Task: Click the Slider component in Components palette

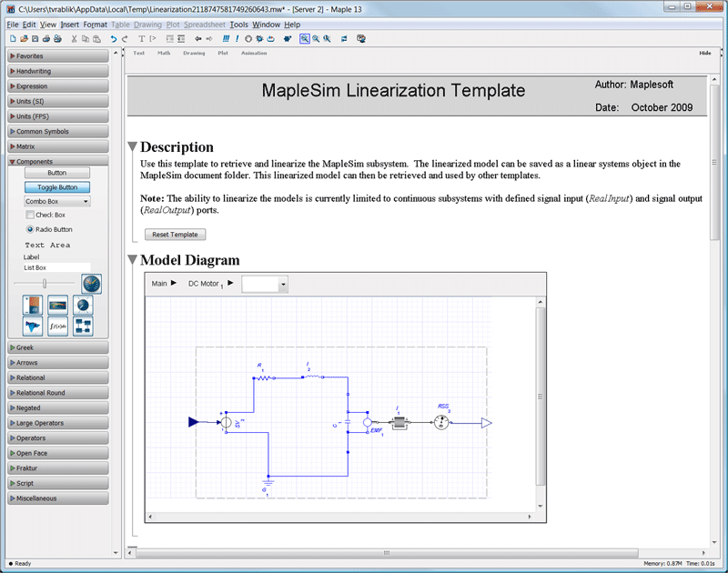Action: [x=45, y=284]
